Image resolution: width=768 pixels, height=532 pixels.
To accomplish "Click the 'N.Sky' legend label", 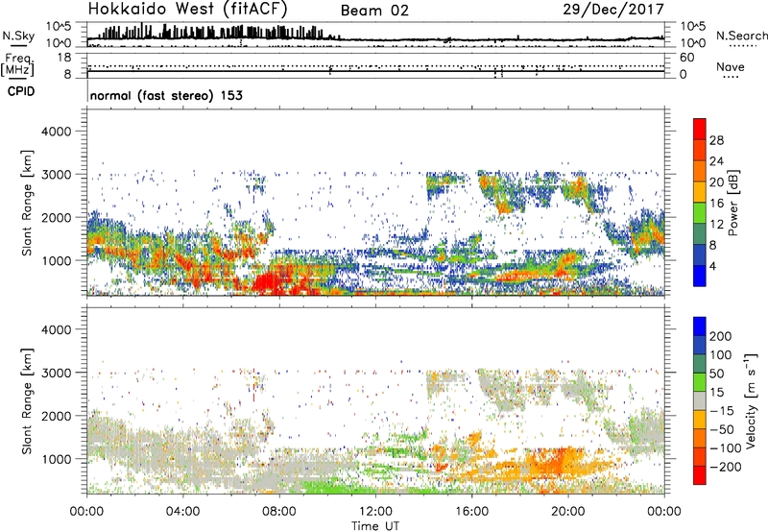I will pos(18,36).
